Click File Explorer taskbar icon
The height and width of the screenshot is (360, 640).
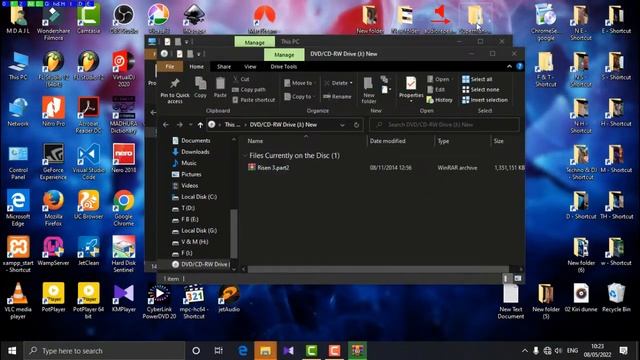point(265,351)
